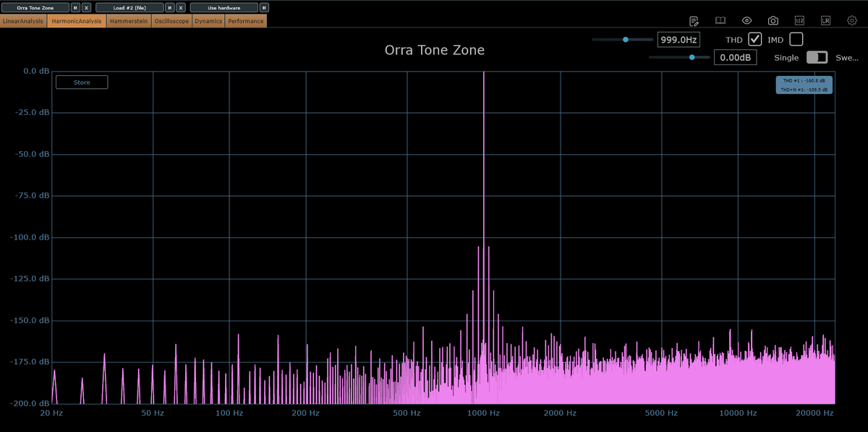Click the 999.0Hz frequency field

coord(678,40)
